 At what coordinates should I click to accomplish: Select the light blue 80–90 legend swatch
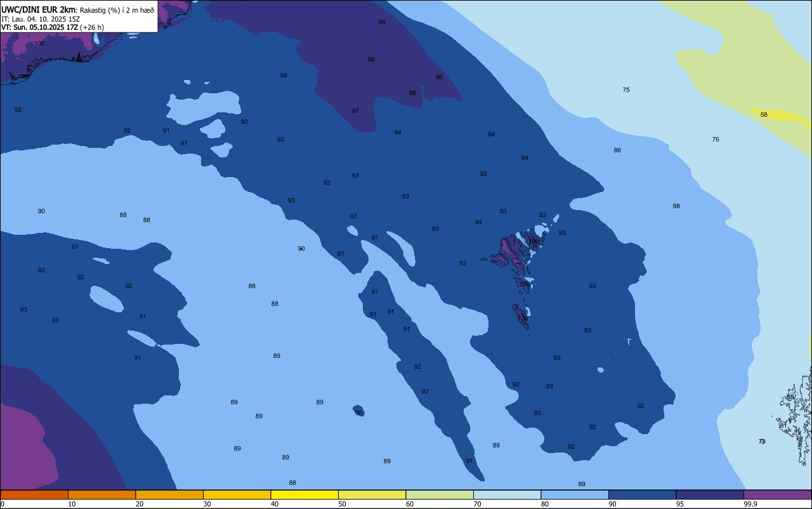575,494
